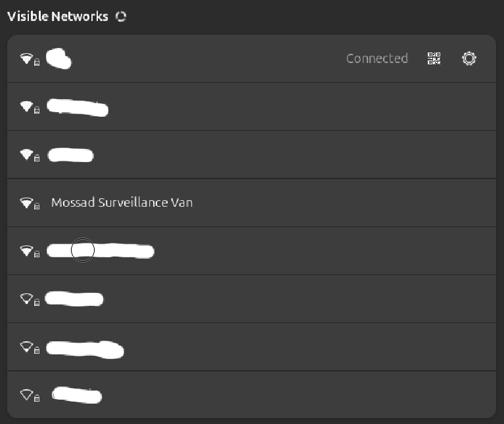This screenshot has width=504, height=424.
Task: Click the lock icon of network just below Mossad
Action: [x=37, y=254]
